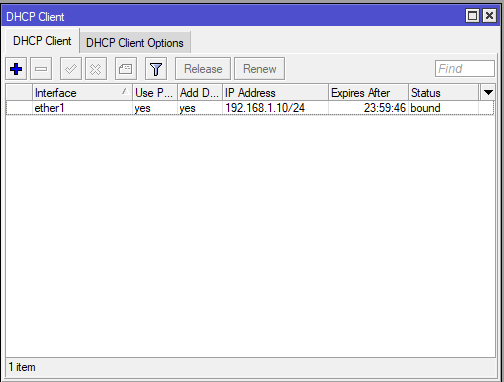Close the DHCP Client window
This screenshot has height=382, width=504.
tap(489, 16)
